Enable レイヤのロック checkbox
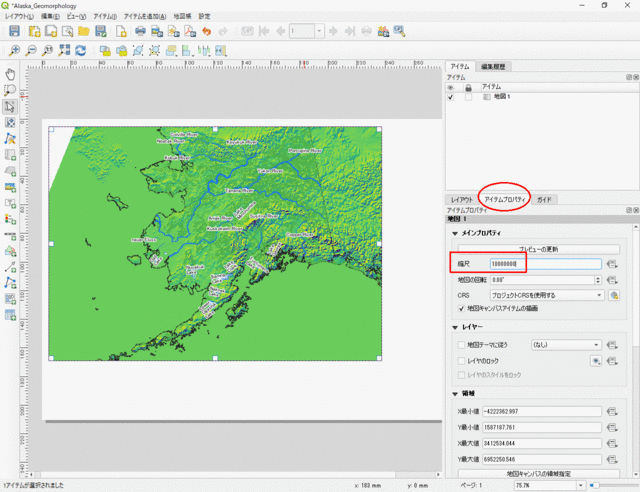 461,361
